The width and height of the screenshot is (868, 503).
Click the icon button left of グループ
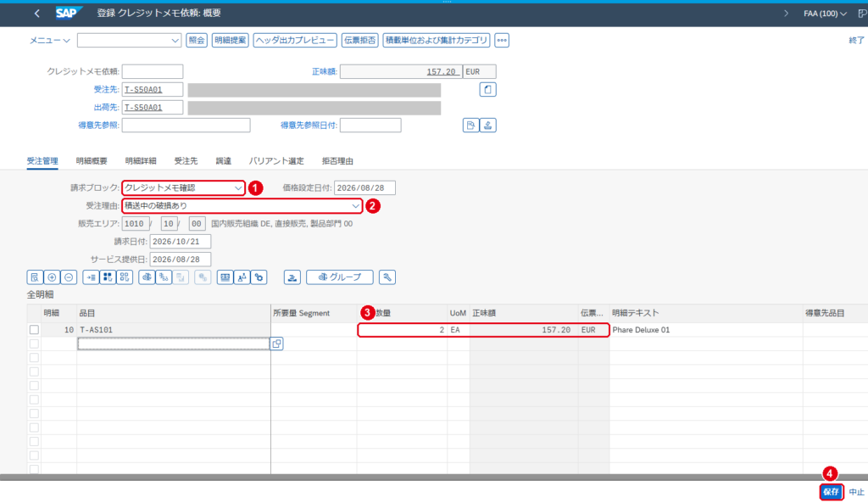click(x=292, y=277)
